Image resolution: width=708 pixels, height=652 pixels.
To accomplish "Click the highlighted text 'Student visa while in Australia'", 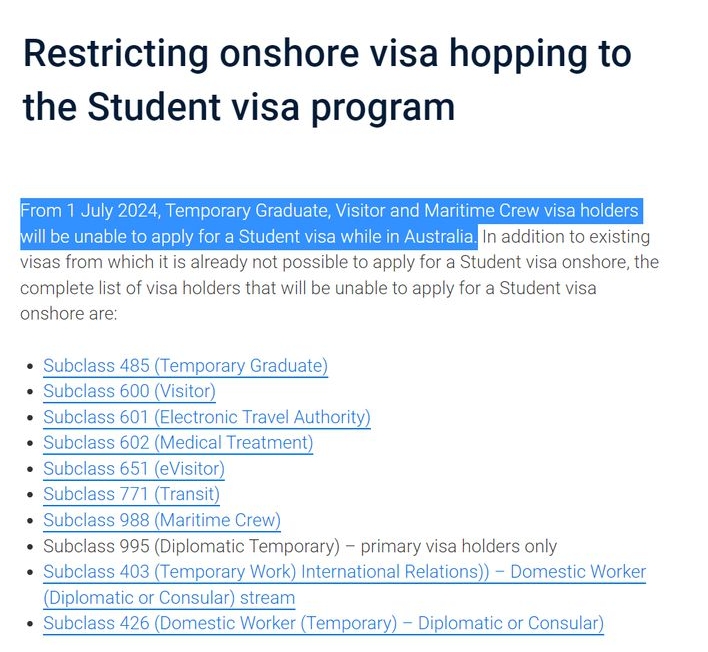I will click(356, 237).
